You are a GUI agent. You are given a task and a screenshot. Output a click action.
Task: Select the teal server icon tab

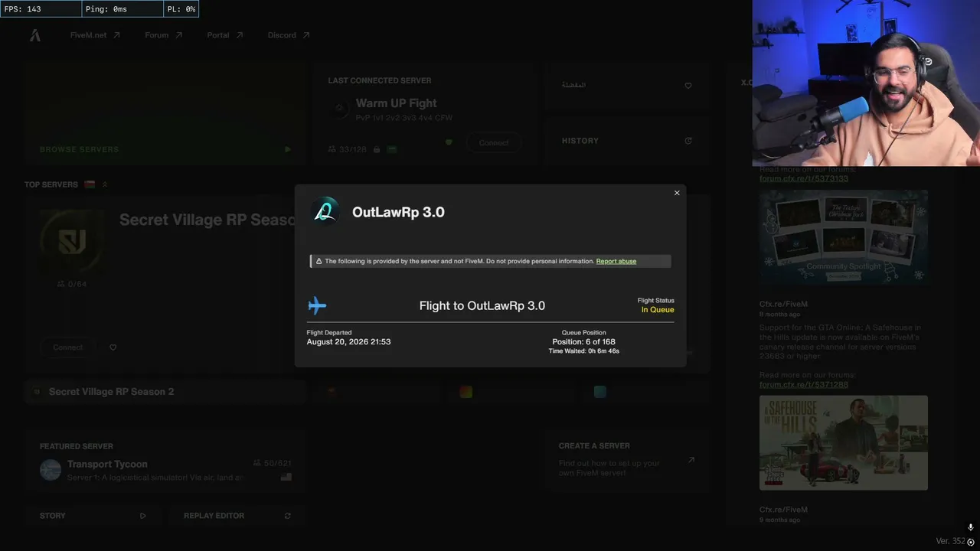tap(600, 392)
